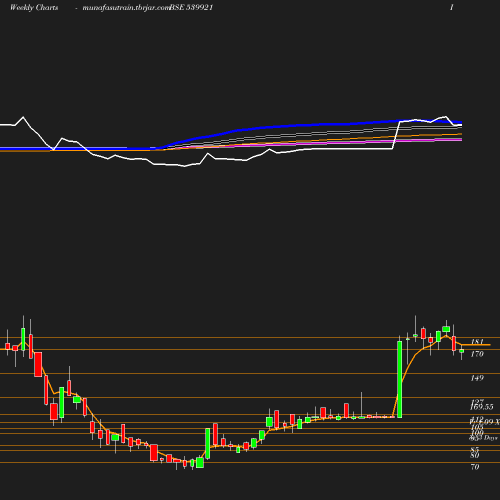This screenshot has height=500, width=500.
Task: Click the "170" price level label
Action: pyautogui.click(x=477, y=354)
